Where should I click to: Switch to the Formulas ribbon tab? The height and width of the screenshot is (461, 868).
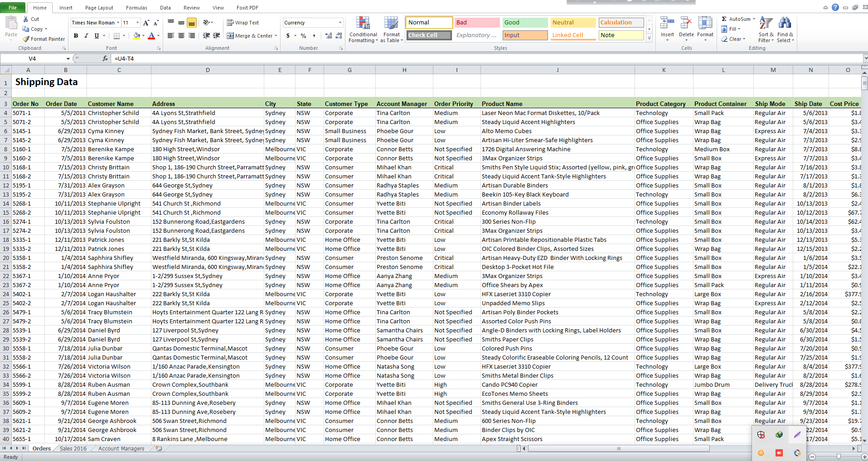(136, 7)
